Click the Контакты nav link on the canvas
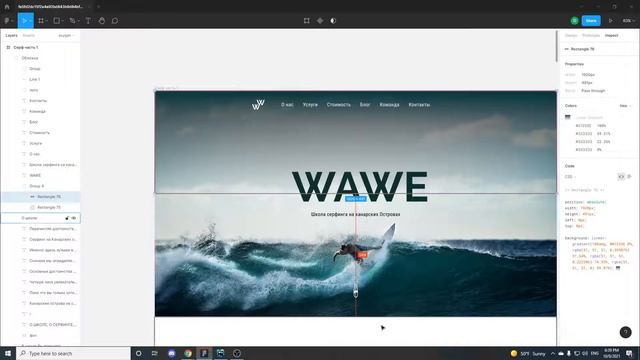The image size is (640, 360). tap(419, 105)
